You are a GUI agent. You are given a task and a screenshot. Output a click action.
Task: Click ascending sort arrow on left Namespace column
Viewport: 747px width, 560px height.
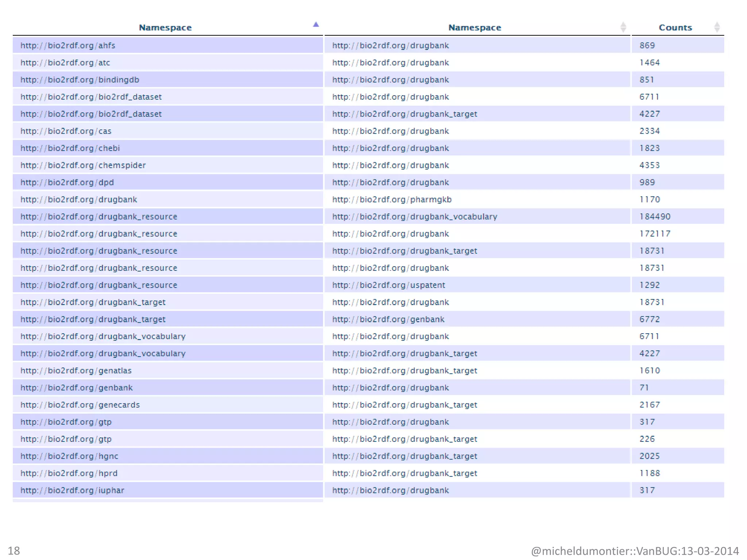[316, 24]
